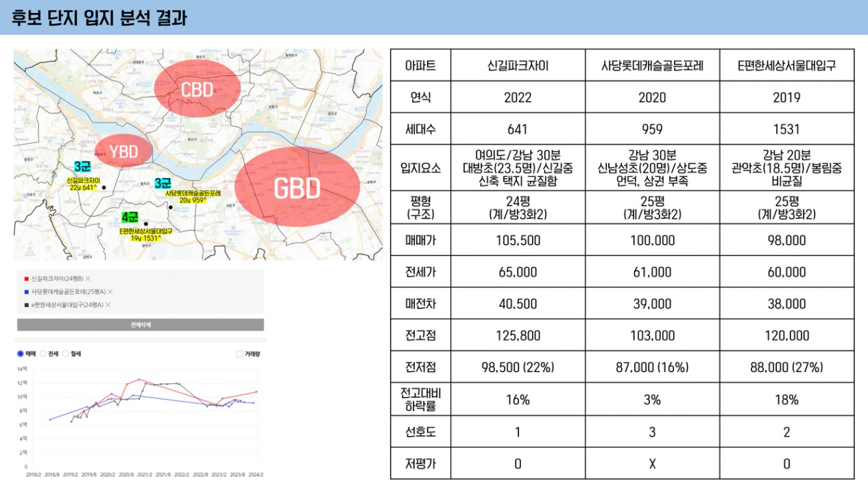Click the green 4군 map tag
The image size is (868, 488).
[x=129, y=217]
